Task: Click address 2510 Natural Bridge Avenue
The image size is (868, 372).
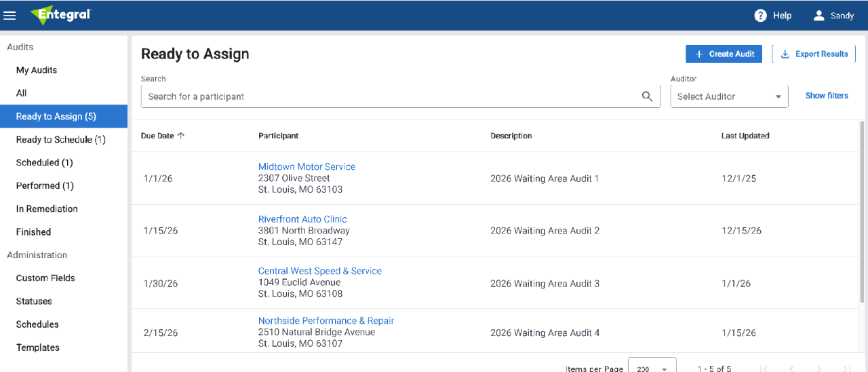Action: (317, 332)
